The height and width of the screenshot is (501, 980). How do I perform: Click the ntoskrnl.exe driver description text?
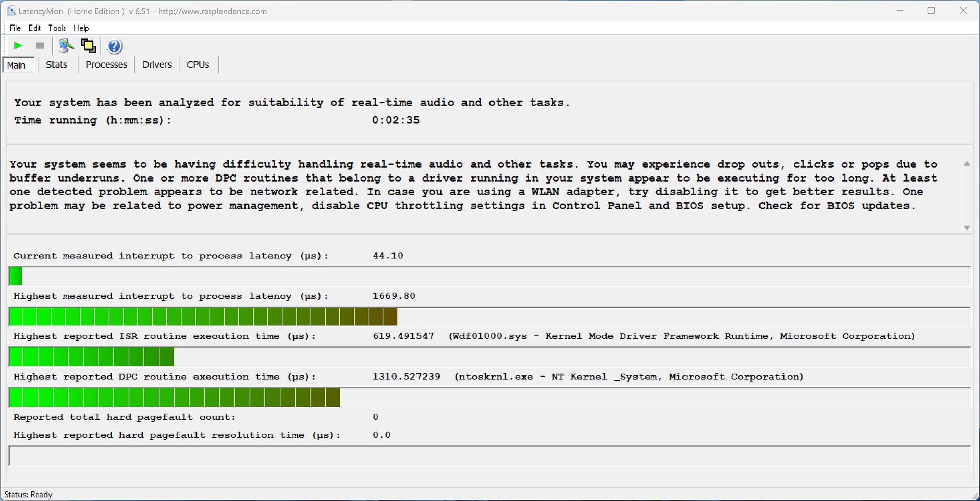coord(629,377)
